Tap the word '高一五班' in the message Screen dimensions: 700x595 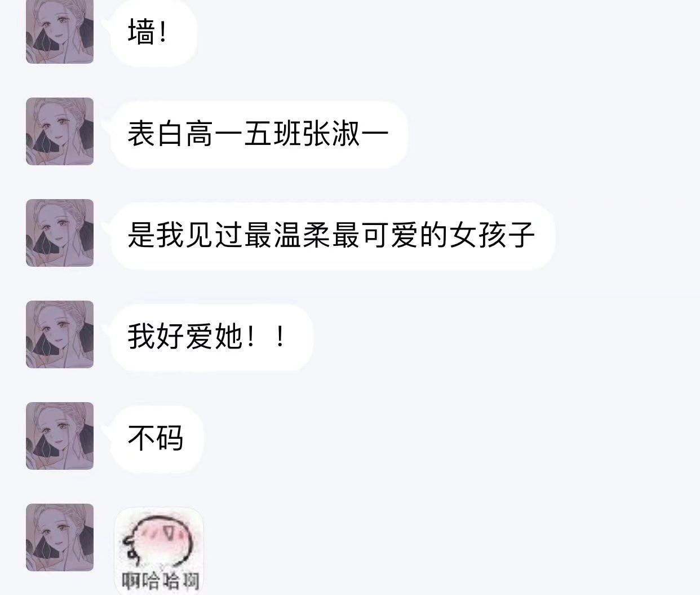point(243,134)
